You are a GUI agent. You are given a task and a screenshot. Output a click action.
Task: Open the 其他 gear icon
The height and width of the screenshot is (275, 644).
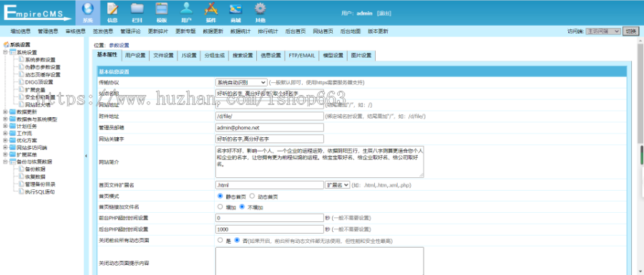point(260,9)
